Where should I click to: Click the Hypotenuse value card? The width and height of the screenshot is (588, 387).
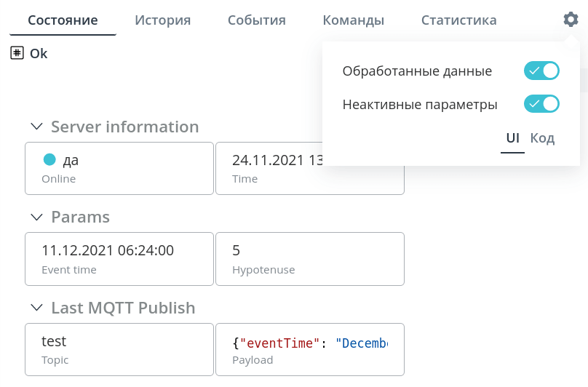click(310, 259)
